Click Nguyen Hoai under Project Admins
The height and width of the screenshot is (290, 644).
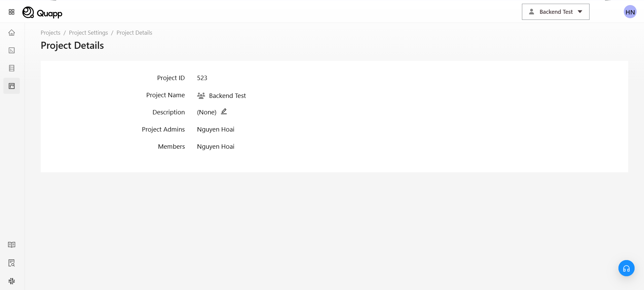click(x=216, y=130)
